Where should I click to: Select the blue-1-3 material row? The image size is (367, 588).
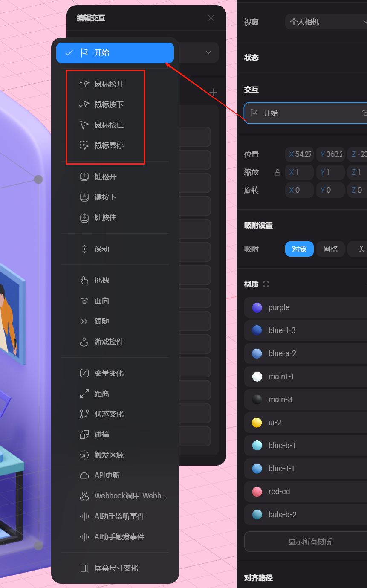pyautogui.click(x=306, y=330)
